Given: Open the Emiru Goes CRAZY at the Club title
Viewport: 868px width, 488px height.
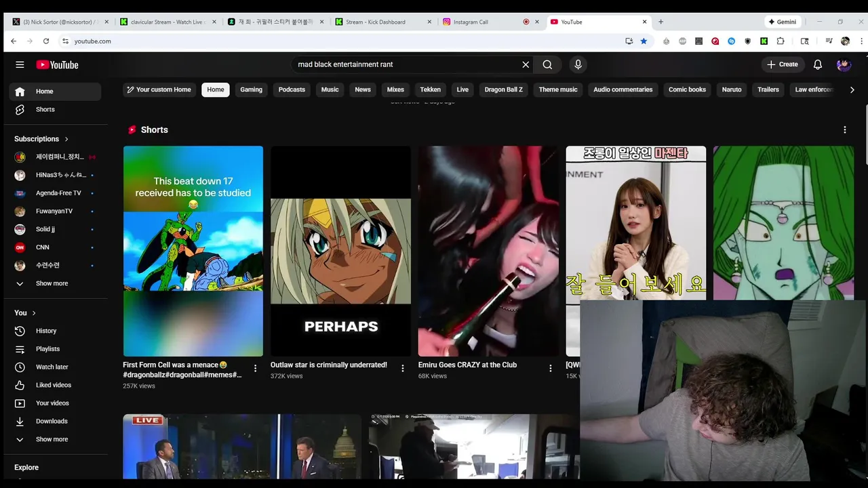Looking at the screenshot, I should pos(467,365).
